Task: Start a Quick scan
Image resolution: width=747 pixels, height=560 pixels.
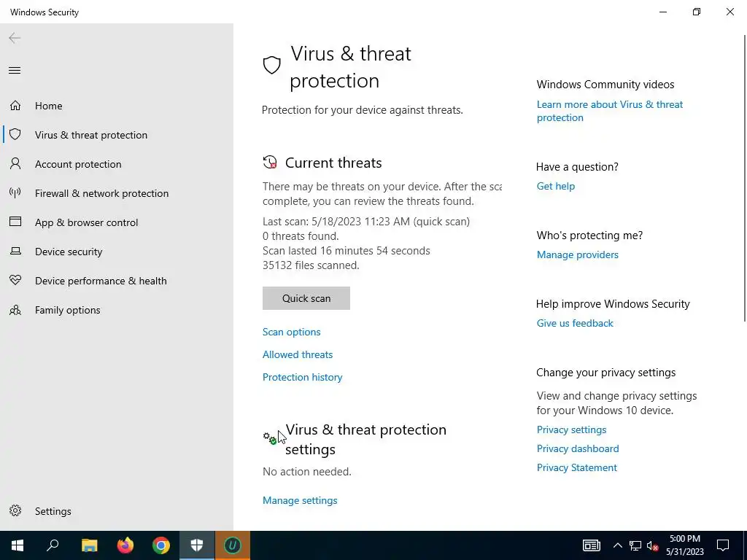Action: (x=306, y=298)
